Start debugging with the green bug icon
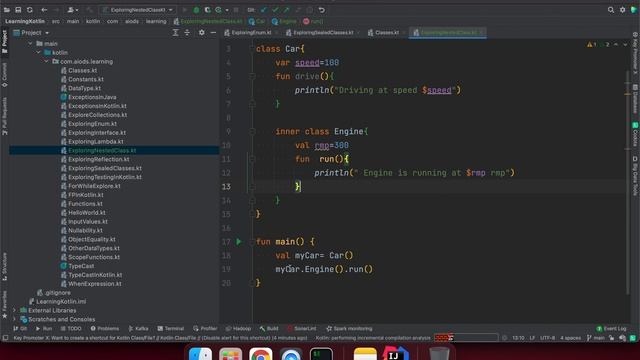The image size is (640, 360). point(196,10)
